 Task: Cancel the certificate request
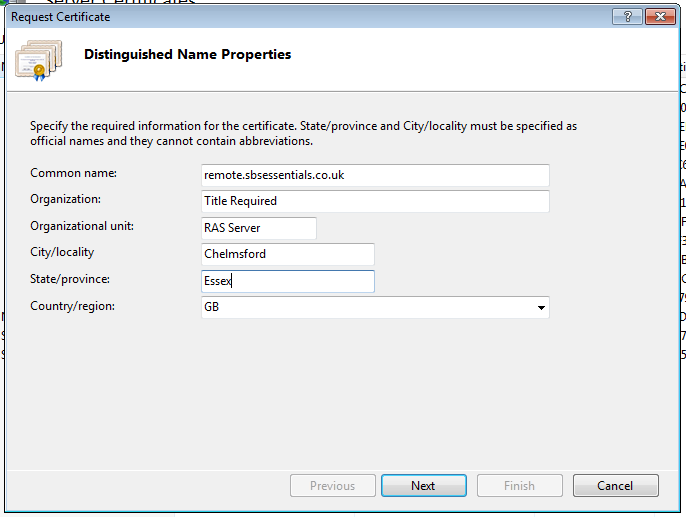click(x=615, y=486)
